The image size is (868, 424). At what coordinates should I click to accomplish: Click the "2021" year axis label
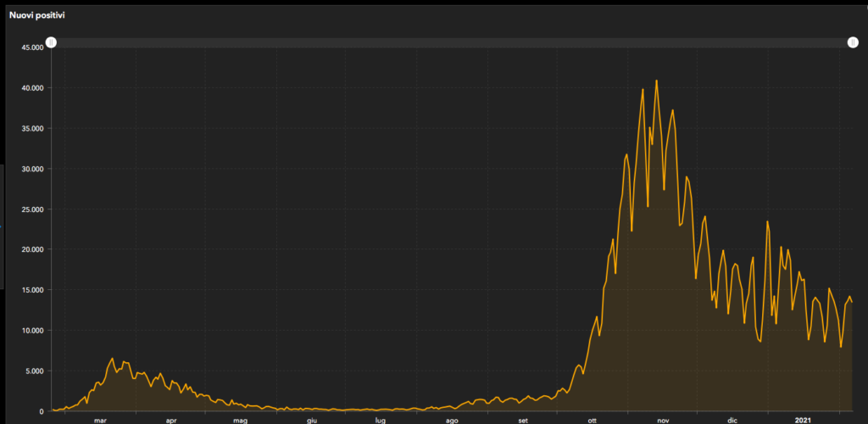[x=804, y=420]
